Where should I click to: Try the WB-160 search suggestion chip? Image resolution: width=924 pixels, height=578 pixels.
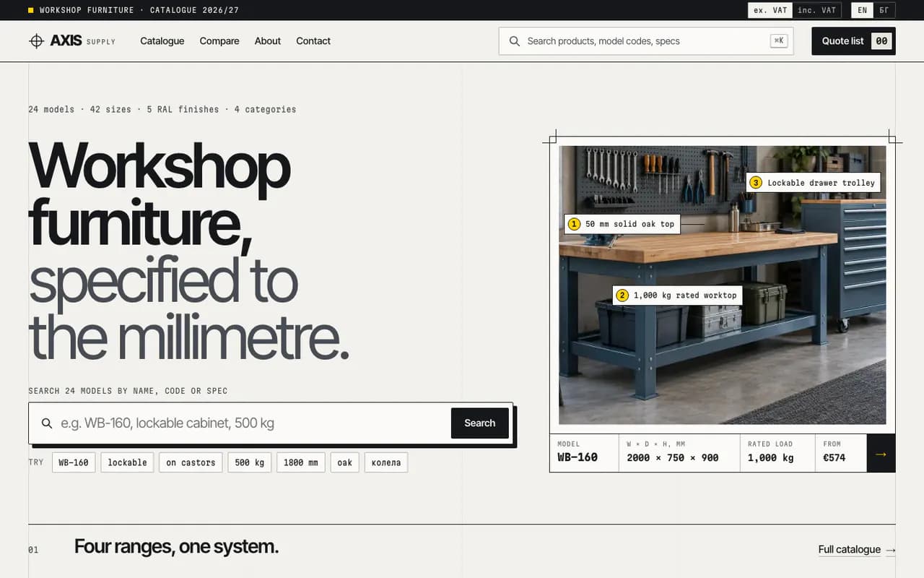pyautogui.click(x=74, y=462)
